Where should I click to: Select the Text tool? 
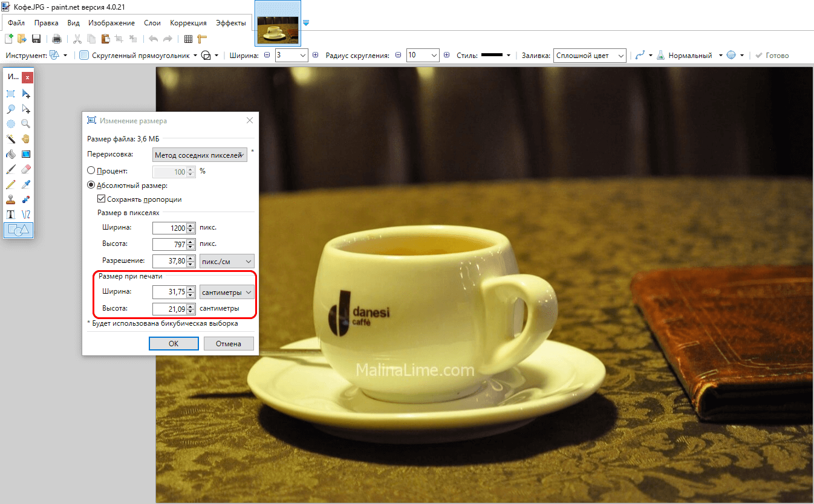click(x=11, y=215)
